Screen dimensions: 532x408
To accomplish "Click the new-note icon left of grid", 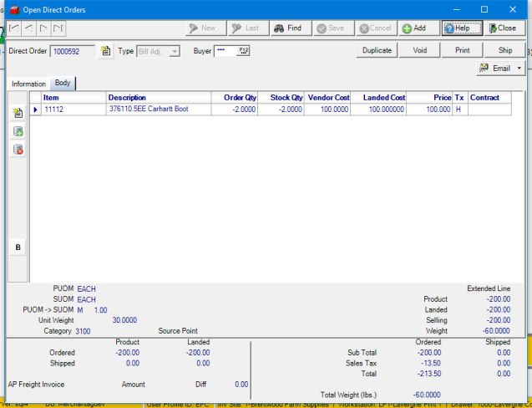I will 18,113.
